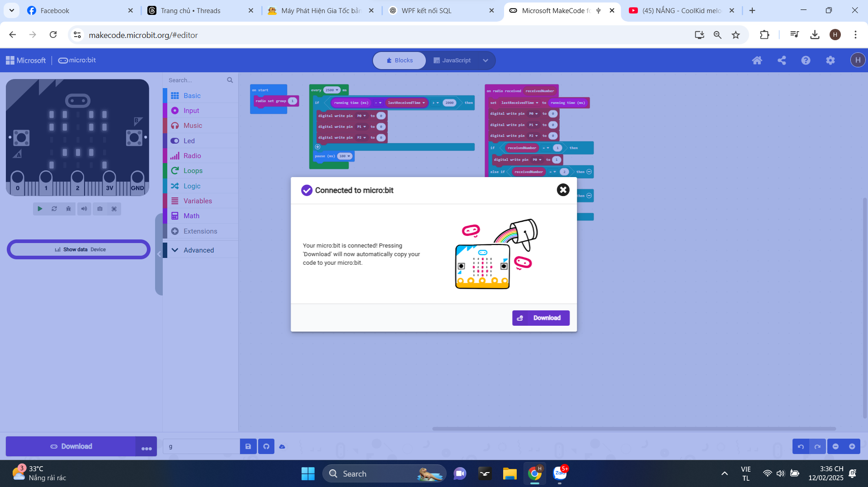This screenshot has height=487, width=868.
Task: Bookmark this page with the star
Action: click(736, 35)
